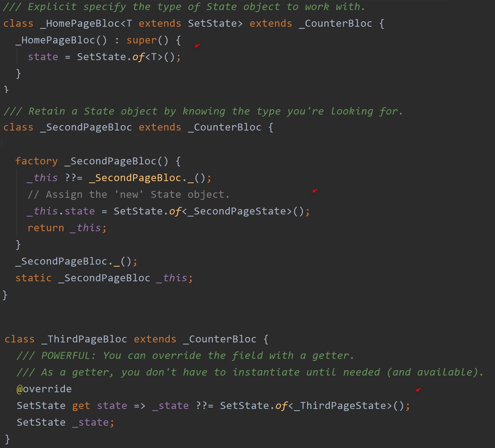Click the closing brace ending the _ThirdPageBloc class
This screenshot has width=495, height=448.
[7, 439]
